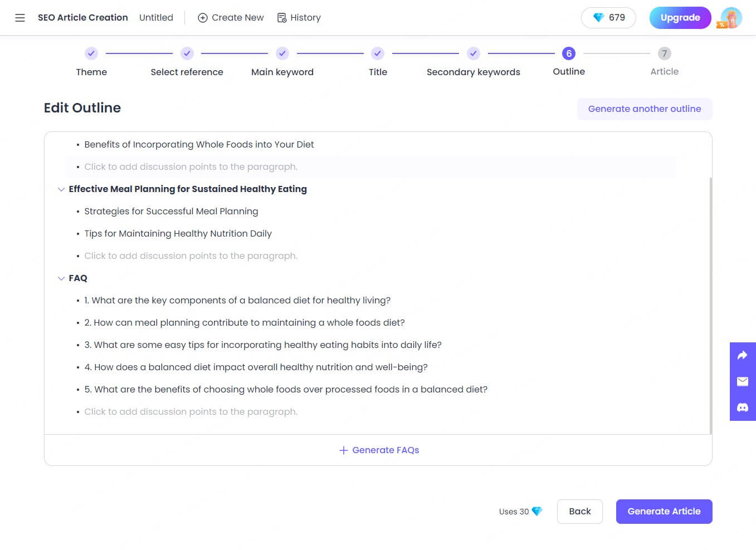This screenshot has height=550, width=756.
Task: Click the email envelope icon
Action: pos(742,381)
